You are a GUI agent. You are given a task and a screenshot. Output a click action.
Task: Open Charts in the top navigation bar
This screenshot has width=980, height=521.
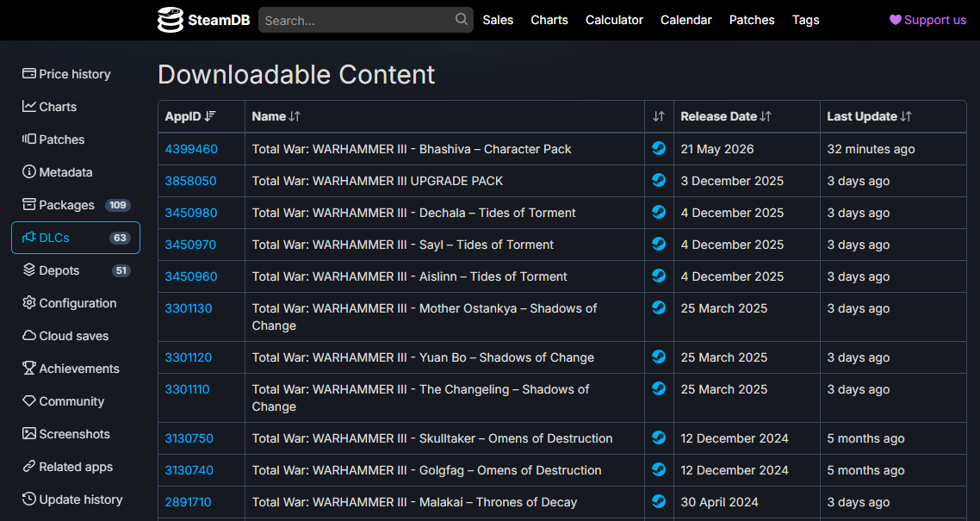tap(549, 20)
